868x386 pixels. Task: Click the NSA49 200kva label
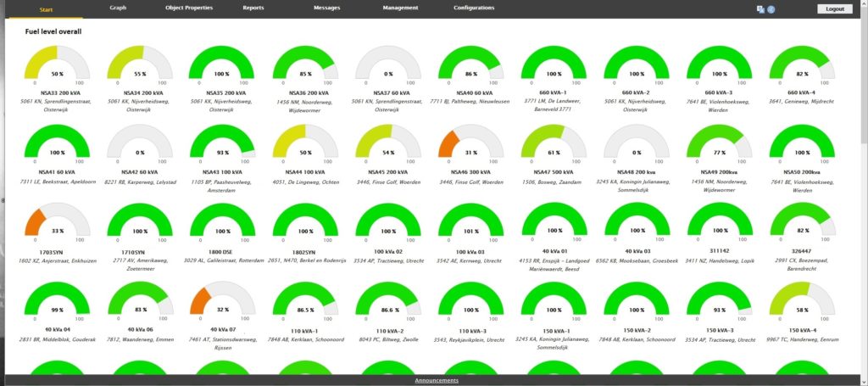click(719, 172)
